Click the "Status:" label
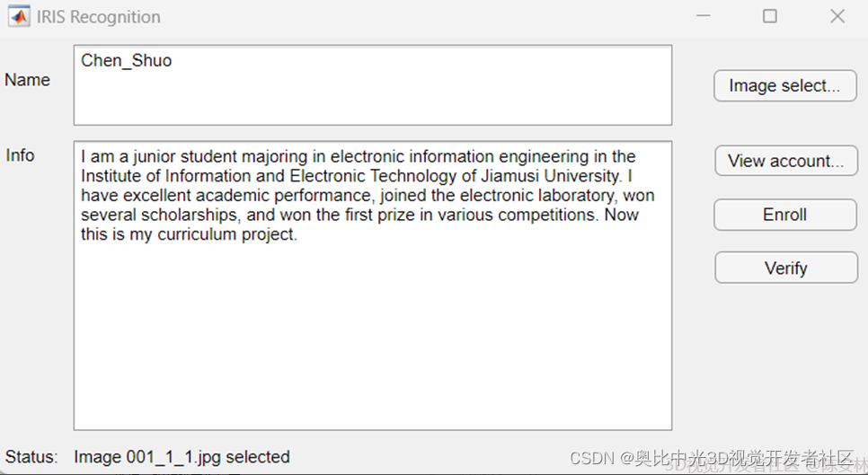This screenshot has width=868, height=475. pyautogui.click(x=31, y=457)
